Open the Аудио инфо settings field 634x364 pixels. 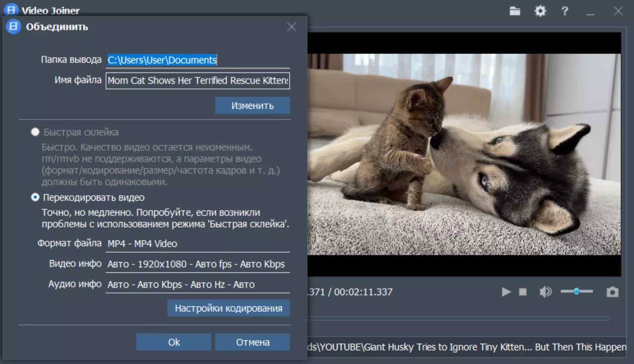pos(198,285)
